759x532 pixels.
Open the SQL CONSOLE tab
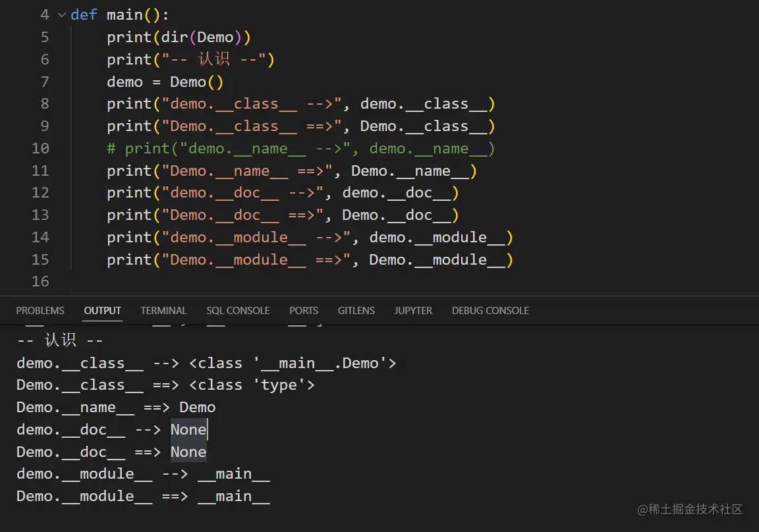click(238, 311)
